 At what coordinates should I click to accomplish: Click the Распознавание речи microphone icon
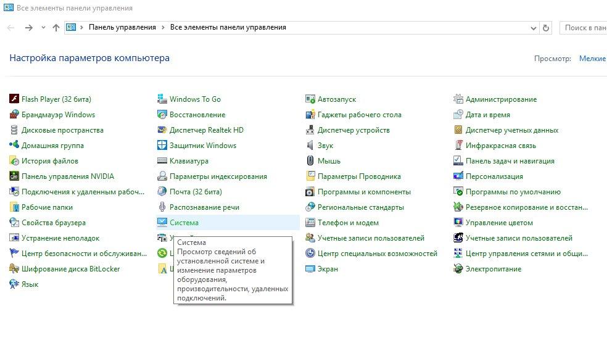(x=162, y=207)
